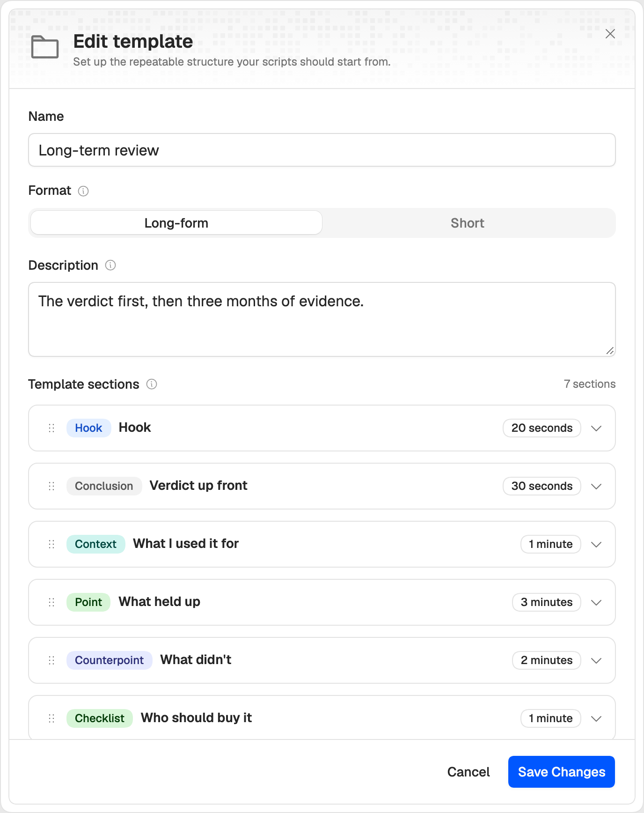The height and width of the screenshot is (813, 644).
Task: Click the Context type tag
Action: pos(95,544)
